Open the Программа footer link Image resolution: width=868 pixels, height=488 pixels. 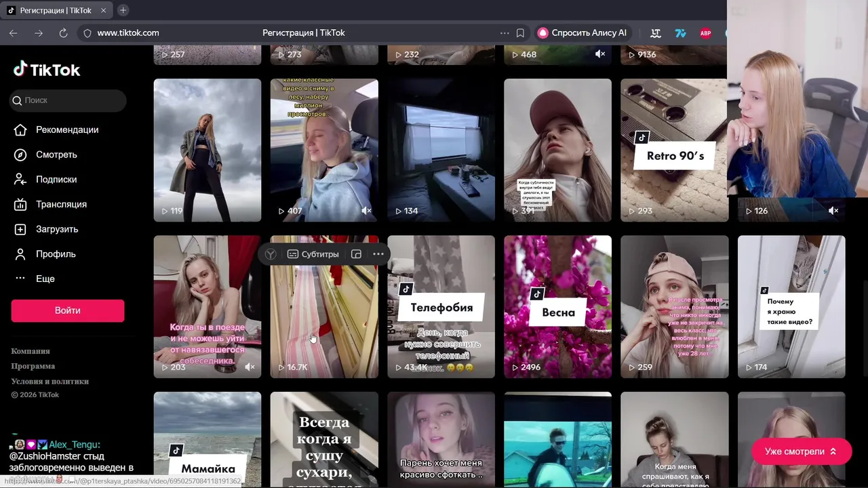(x=33, y=366)
